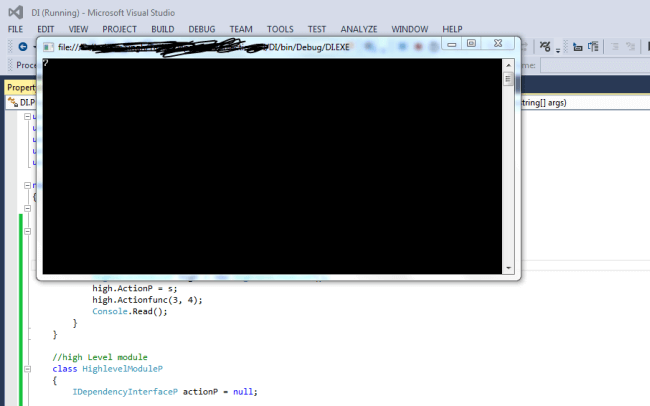Open the DI.P class navigation dropdown

click(22, 102)
